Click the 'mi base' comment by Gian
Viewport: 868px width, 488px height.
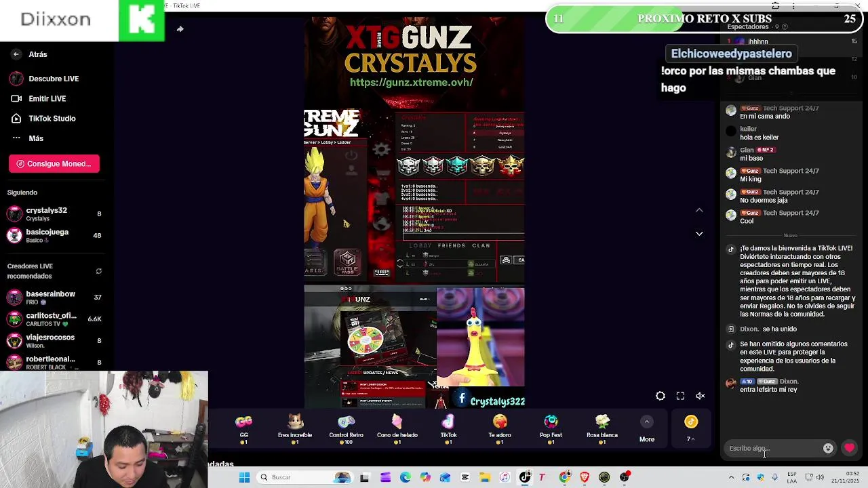[x=751, y=158]
